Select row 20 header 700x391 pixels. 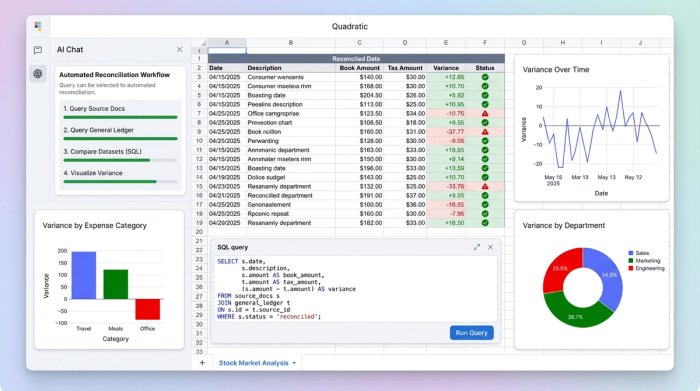tap(199, 232)
